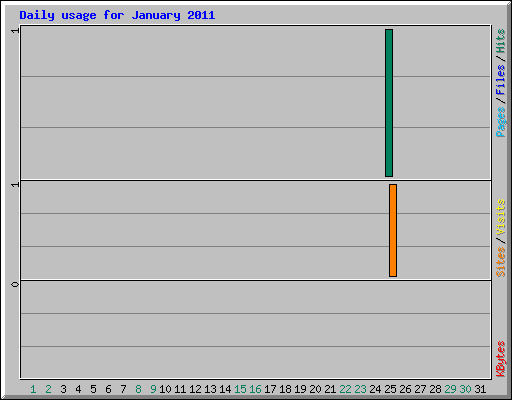Click day label '26' on the x-axis
Image resolution: width=512 pixels, height=400 pixels.
[405, 389]
